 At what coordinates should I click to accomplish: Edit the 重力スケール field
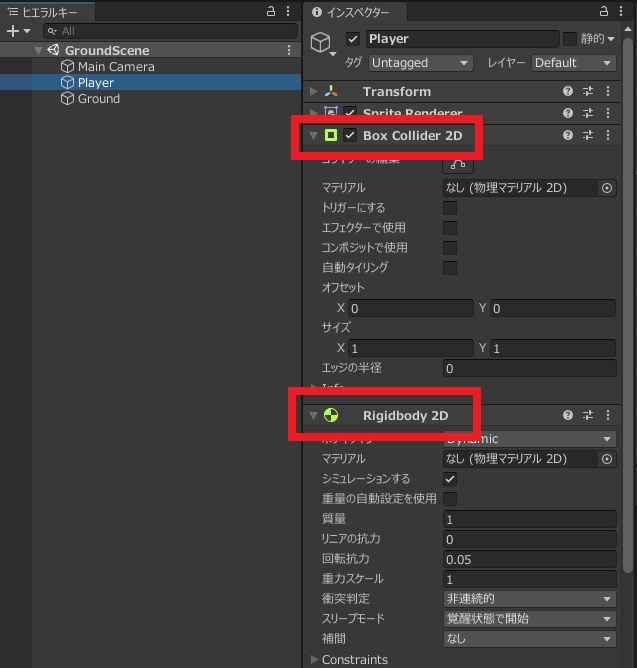click(x=530, y=579)
